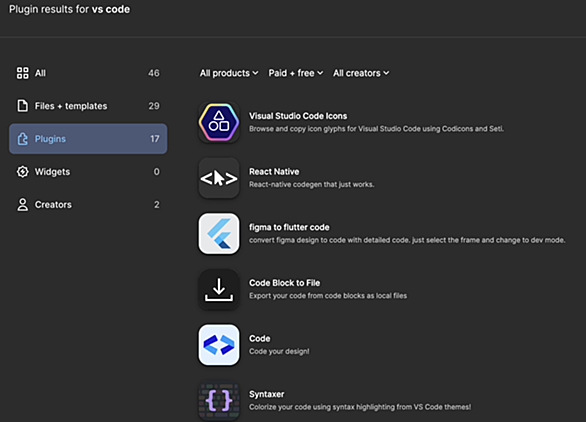586x422 pixels.
Task: Switch to the Widgets results category
Action: pos(88,172)
